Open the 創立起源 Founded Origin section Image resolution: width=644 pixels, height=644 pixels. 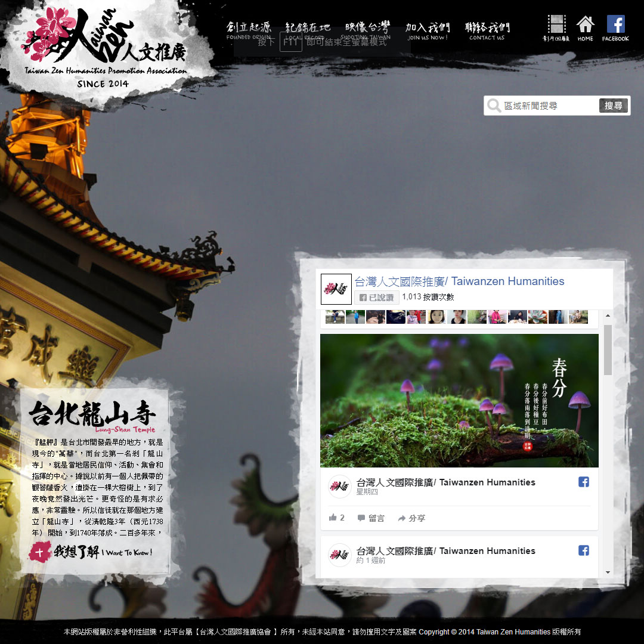(248, 28)
